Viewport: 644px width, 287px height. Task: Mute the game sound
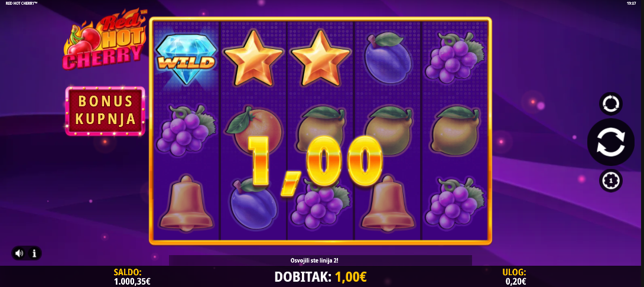[19, 253]
